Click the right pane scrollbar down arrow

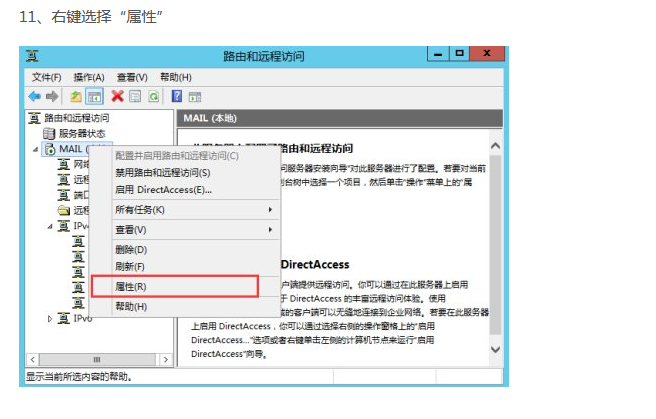tap(496, 349)
